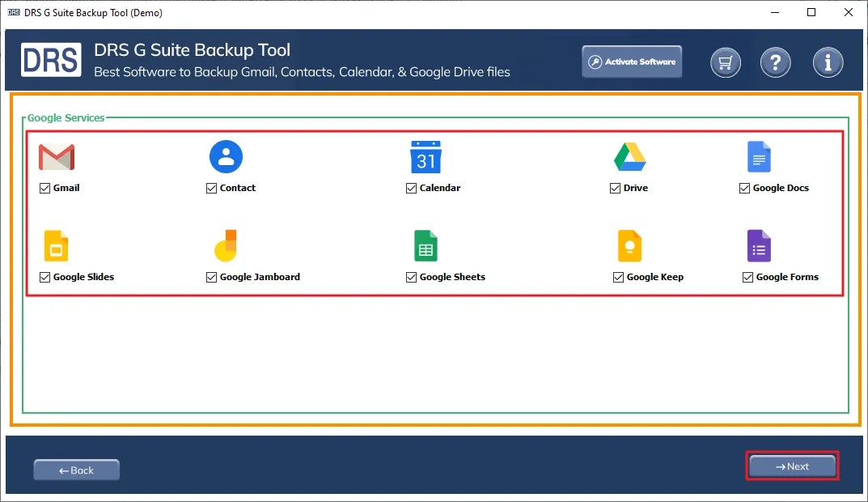This screenshot has width=868, height=502.
Task: Click the Google Sheets green icon
Action: [x=426, y=245]
